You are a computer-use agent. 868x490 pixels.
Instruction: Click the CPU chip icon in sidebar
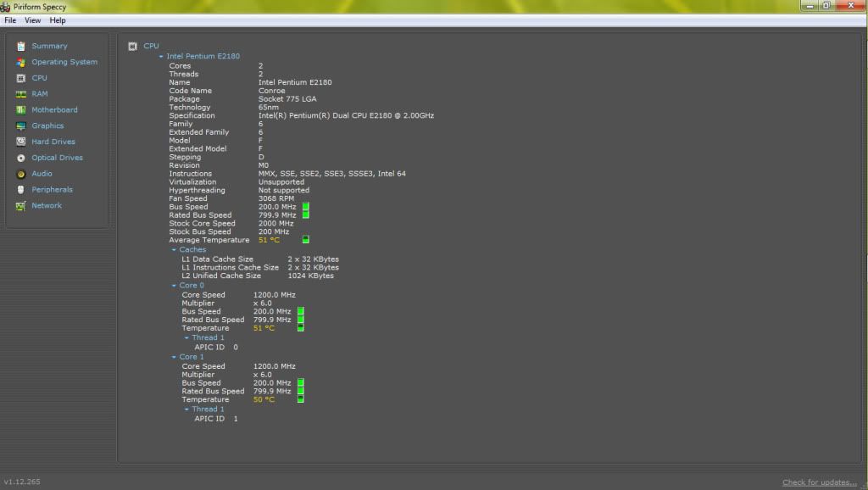[21, 79]
